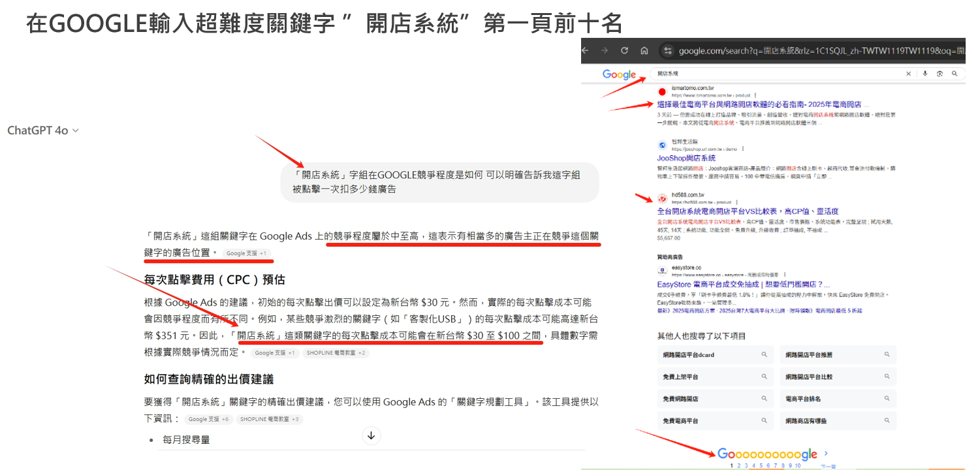Search related term 電商平台排名
Viewport: 980px width, 470px height.
(838, 398)
